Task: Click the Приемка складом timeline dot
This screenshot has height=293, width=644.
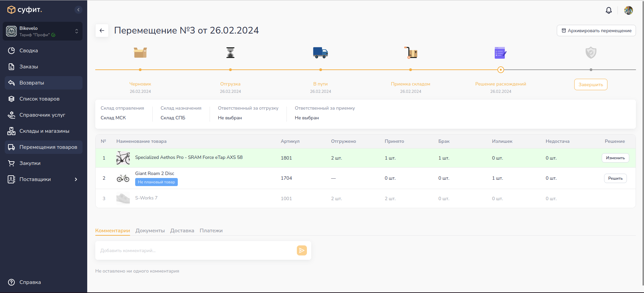Action: point(411,70)
